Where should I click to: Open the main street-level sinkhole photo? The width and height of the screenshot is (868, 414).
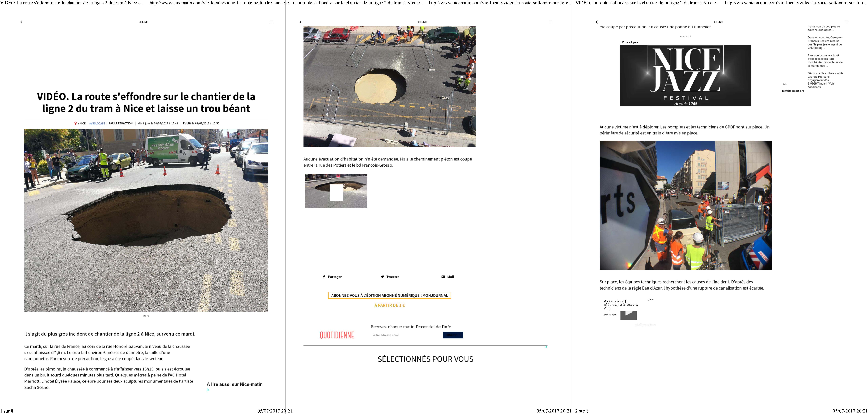click(146, 220)
